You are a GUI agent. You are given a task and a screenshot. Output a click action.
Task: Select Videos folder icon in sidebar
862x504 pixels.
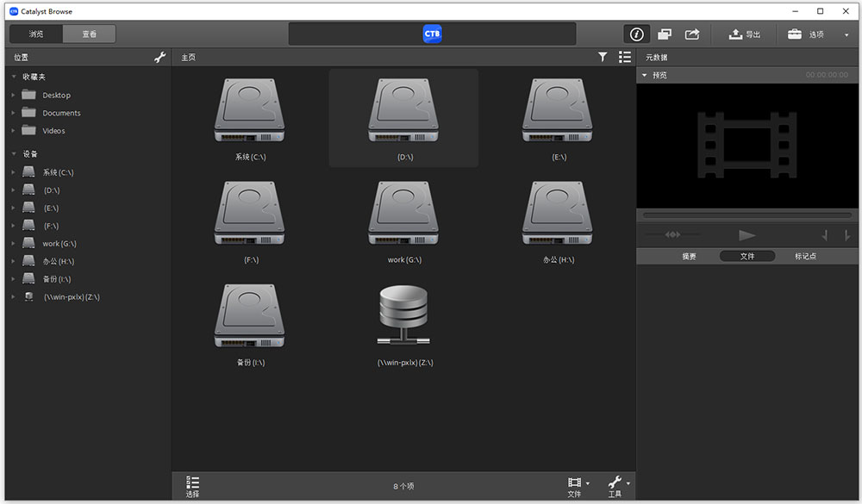[28, 130]
